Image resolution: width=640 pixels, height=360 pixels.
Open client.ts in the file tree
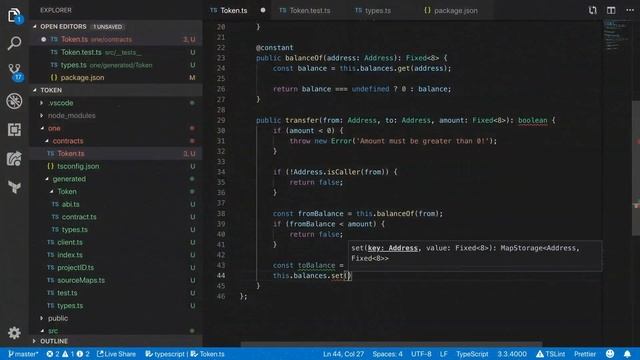click(x=116, y=242)
